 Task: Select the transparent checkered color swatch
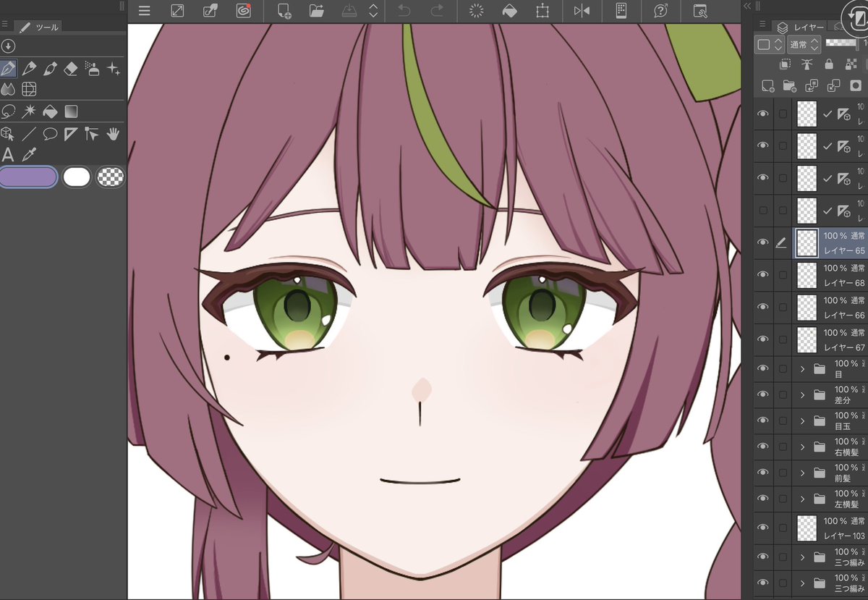tap(110, 177)
